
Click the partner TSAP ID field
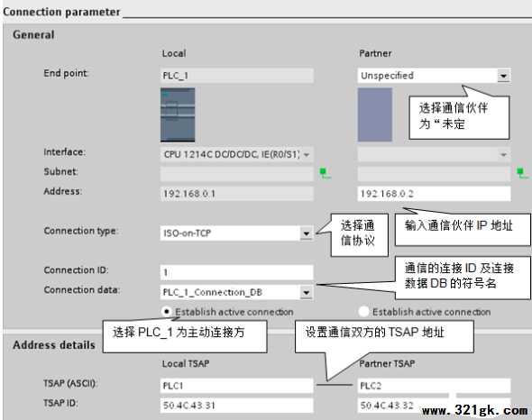click(x=434, y=406)
